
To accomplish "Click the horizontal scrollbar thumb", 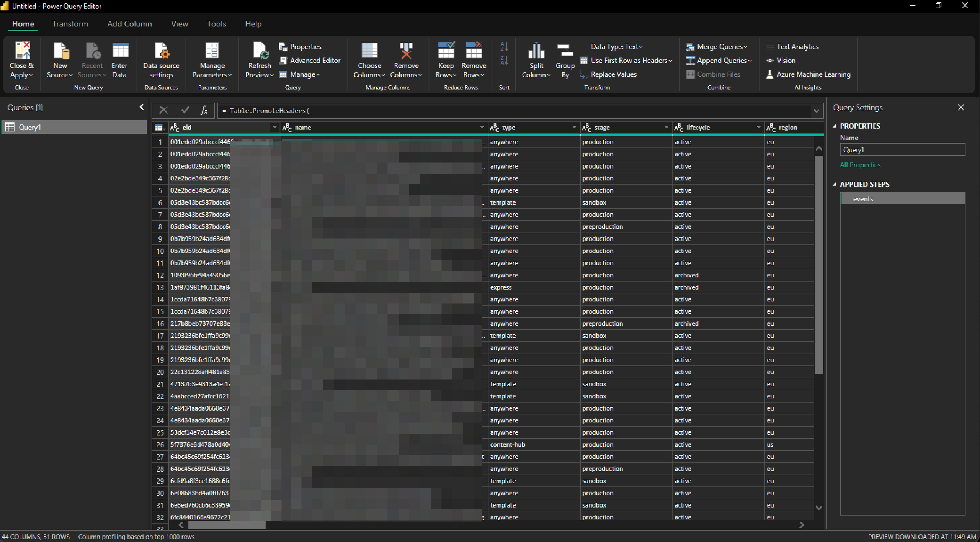I will [227, 525].
